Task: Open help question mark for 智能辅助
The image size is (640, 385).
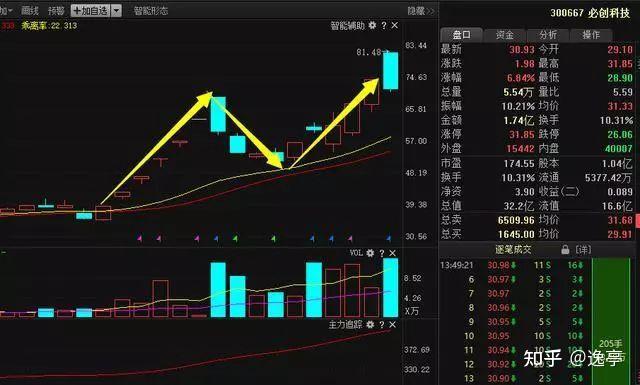Action: point(384,25)
